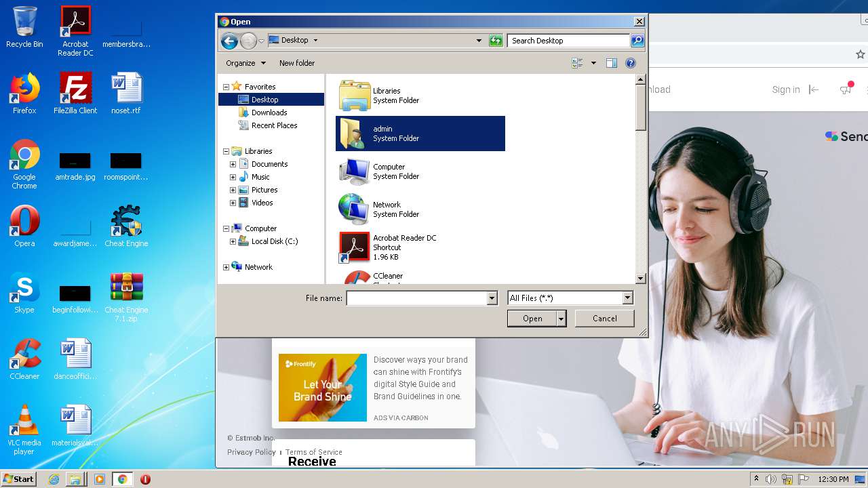Expand the Videos library node
The image size is (868, 488).
(x=233, y=203)
